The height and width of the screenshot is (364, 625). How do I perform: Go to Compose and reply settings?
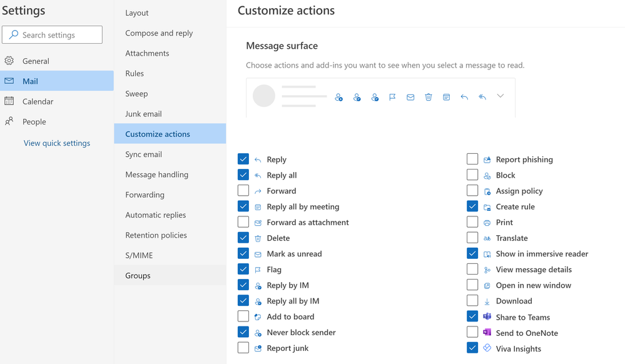pyautogui.click(x=159, y=33)
